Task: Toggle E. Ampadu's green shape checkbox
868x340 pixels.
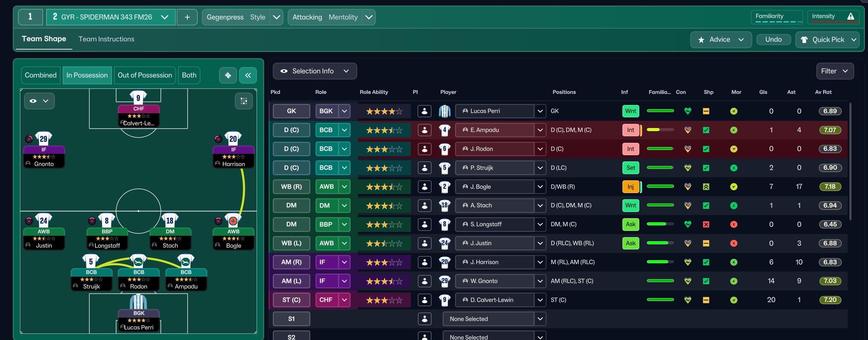Action: [x=706, y=130]
